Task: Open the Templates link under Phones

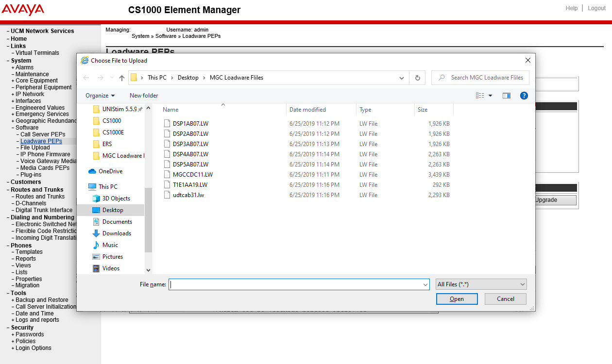Action: [x=29, y=252]
